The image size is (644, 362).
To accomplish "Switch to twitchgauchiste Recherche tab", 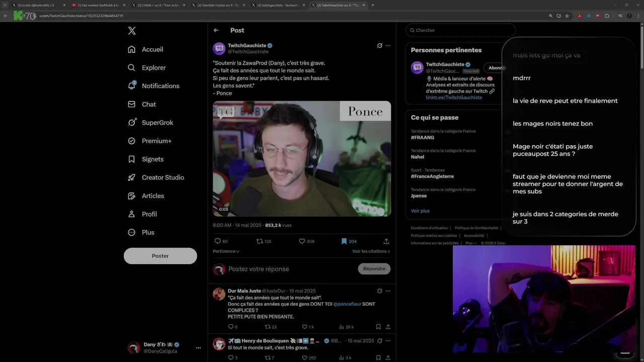I will (x=277, y=5).
